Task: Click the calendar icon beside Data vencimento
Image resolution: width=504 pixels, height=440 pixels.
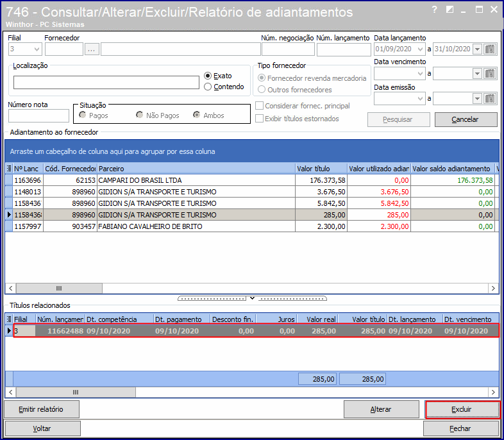Action: (490, 74)
